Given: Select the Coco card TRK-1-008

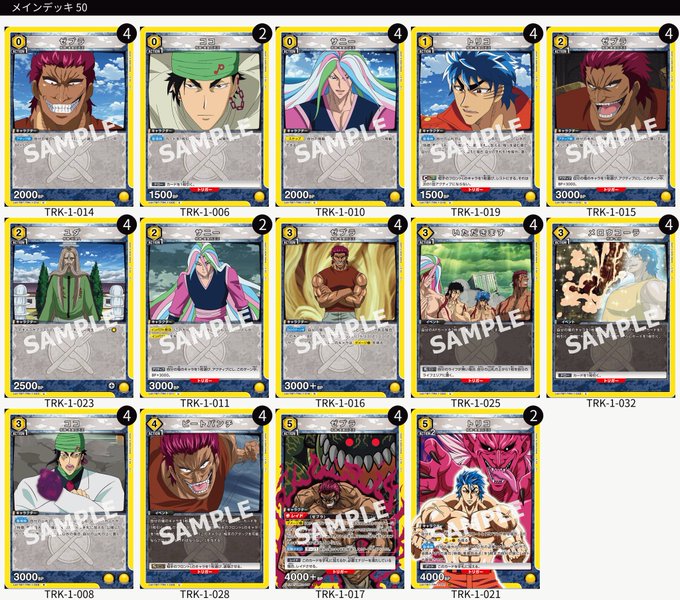Looking at the screenshot, I should (x=69, y=499).
